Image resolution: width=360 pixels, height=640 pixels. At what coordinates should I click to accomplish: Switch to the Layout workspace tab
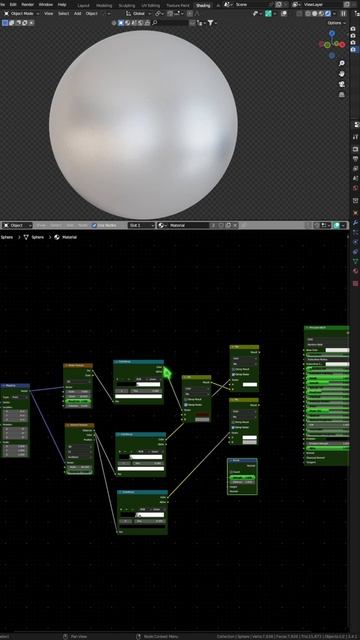coord(83,5)
